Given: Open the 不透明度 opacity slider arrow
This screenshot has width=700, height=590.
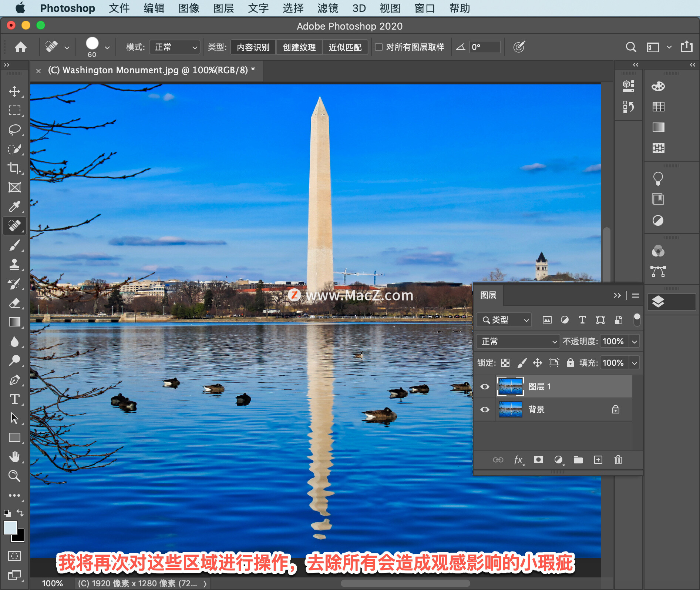Looking at the screenshot, I should pyautogui.click(x=635, y=341).
